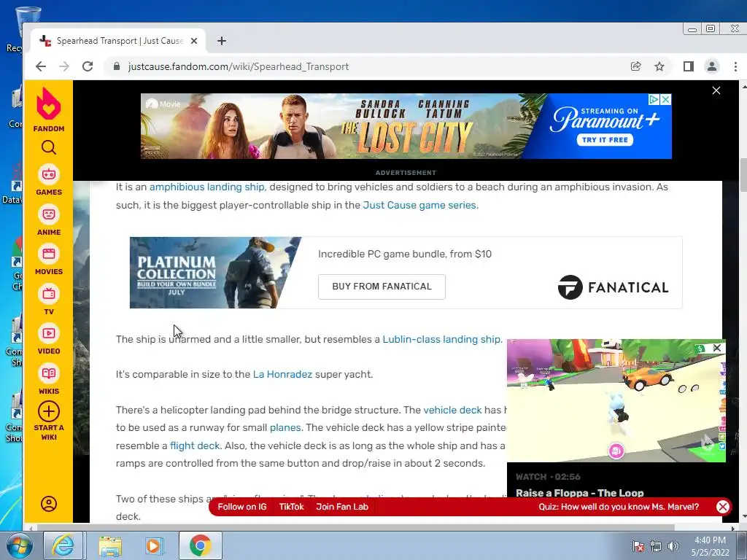
Task: Click TRY IT FREE on Paramount ad
Action: click(x=605, y=139)
